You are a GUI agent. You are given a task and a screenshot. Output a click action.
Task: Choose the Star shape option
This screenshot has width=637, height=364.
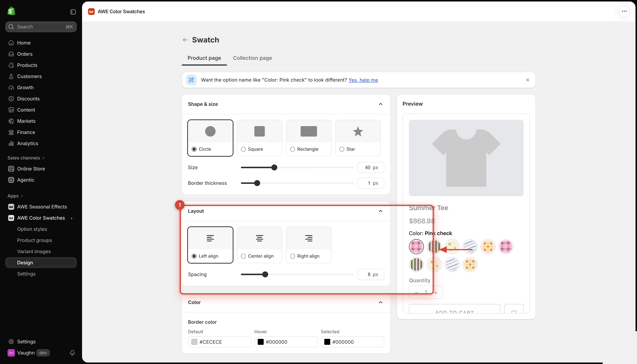pyautogui.click(x=358, y=138)
